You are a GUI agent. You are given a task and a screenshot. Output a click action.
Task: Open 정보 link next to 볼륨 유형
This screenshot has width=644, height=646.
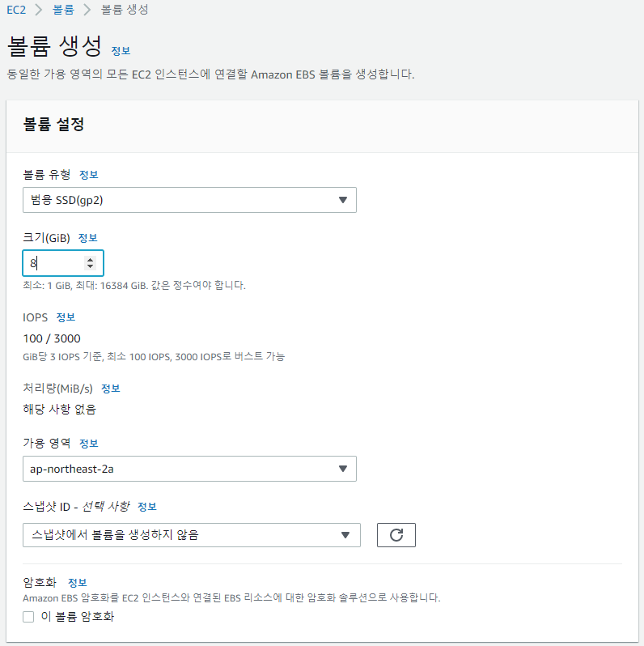tap(88, 175)
